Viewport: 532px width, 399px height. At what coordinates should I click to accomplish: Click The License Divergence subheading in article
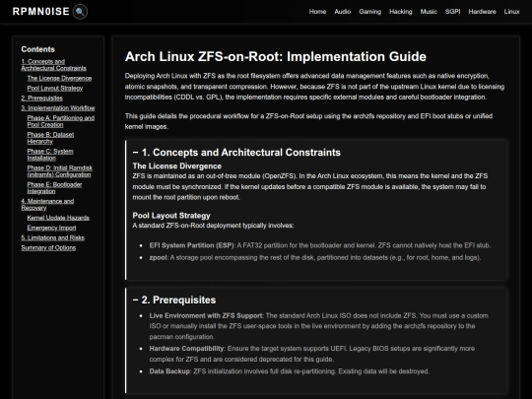176,166
